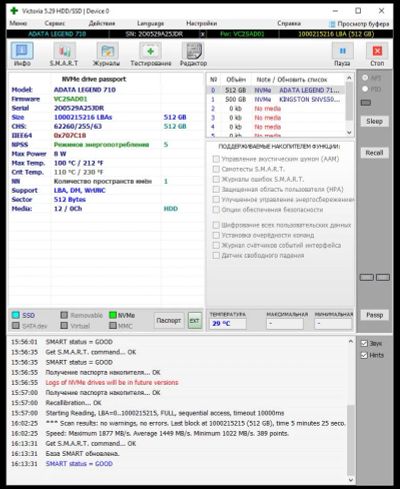The height and width of the screenshot is (489, 400).
Task: Open the Меню menu
Action: [x=18, y=23]
